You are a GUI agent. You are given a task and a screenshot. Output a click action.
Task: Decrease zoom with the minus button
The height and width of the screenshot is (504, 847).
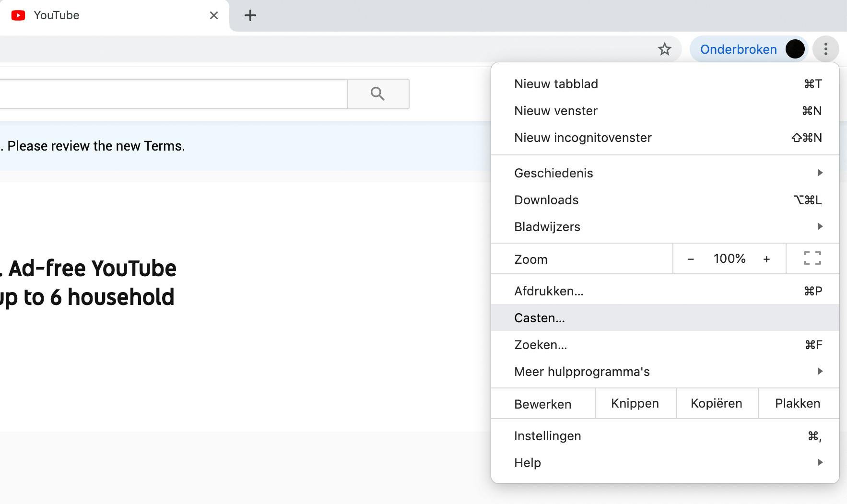(x=691, y=259)
